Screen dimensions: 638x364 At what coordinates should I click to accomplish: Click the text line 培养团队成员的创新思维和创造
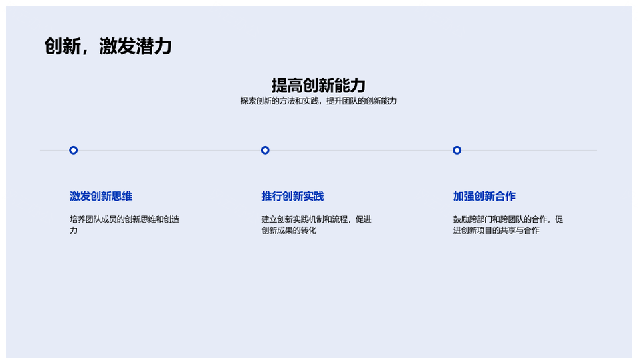coord(124,219)
